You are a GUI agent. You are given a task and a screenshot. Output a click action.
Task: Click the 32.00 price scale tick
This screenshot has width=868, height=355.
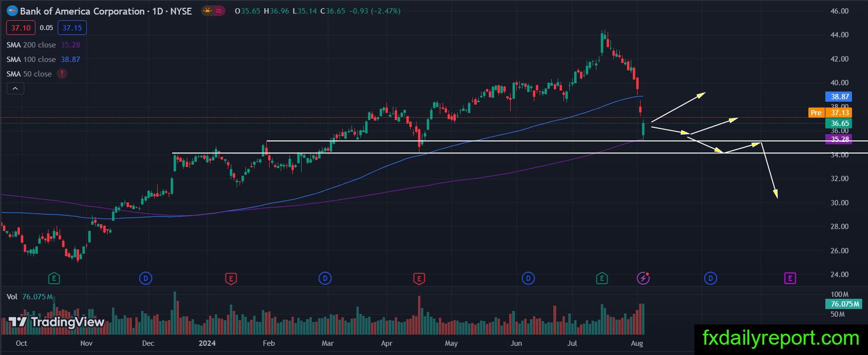click(839, 178)
